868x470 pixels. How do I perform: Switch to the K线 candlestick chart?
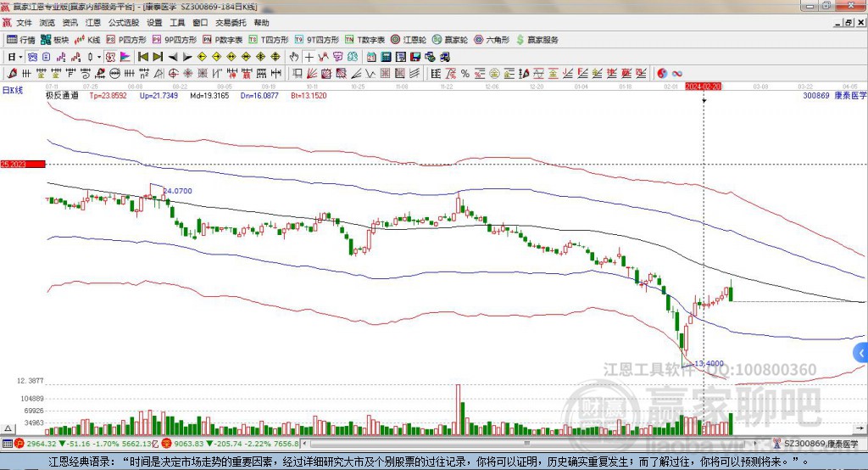87,40
